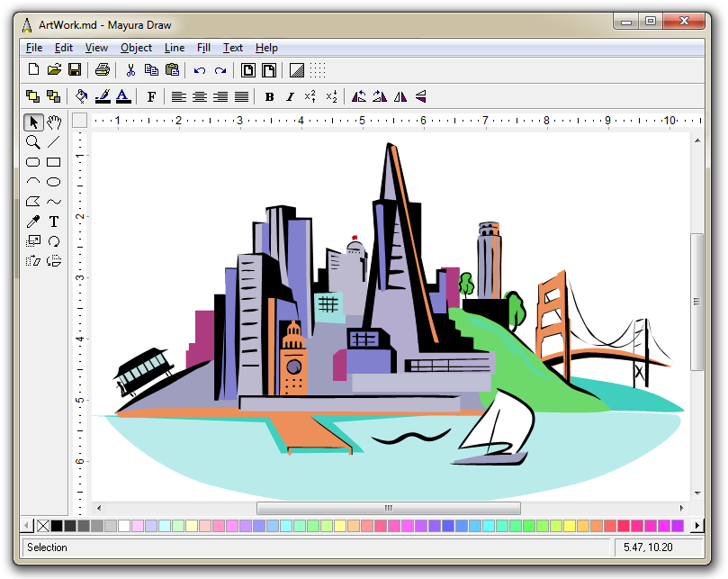The image size is (728, 579).
Task: Select the Rectangle tool
Action: (x=53, y=162)
